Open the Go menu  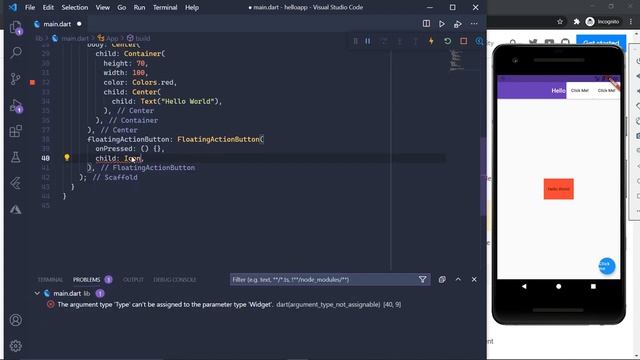(122, 7)
